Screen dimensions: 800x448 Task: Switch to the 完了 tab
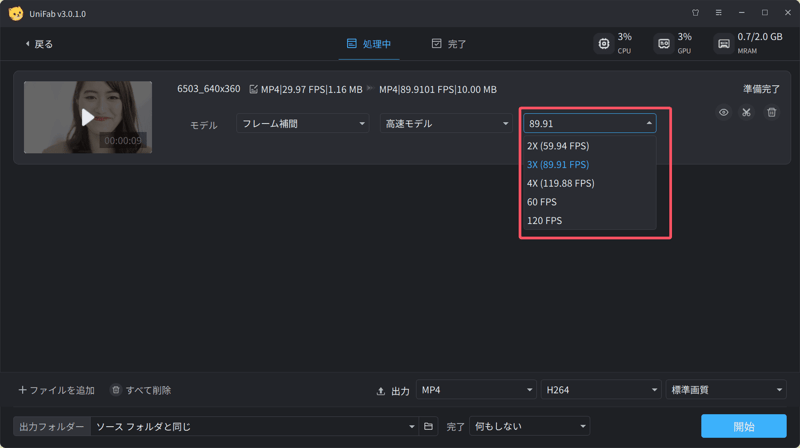tap(448, 44)
